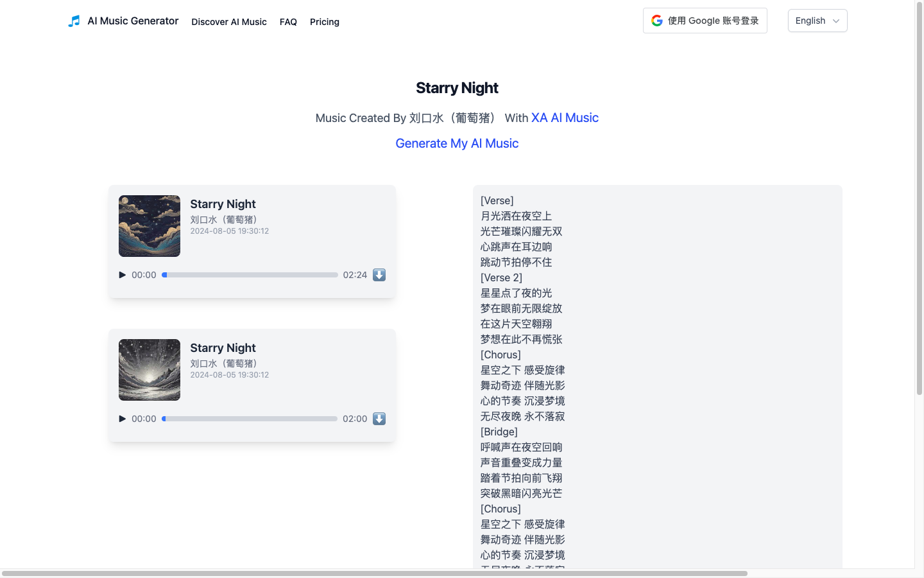Click the AI Music Generator brand title
Viewport: 924px width, 578px height.
pos(133,21)
